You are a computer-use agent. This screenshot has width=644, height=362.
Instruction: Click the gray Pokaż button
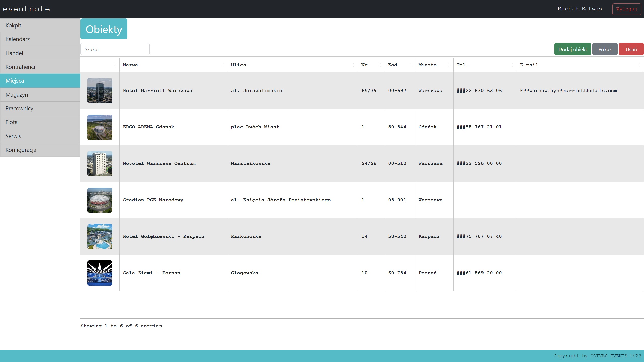[x=605, y=49]
